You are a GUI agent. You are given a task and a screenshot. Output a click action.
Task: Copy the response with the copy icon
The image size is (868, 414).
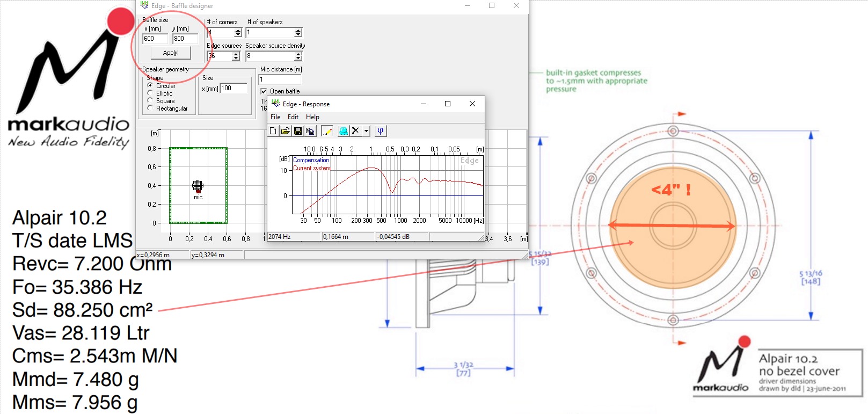(x=310, y=131)
